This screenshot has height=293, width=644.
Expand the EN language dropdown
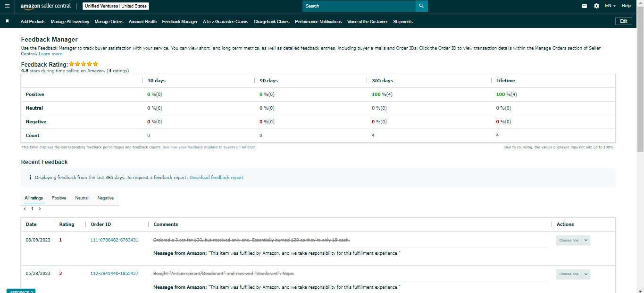[611, 6]
